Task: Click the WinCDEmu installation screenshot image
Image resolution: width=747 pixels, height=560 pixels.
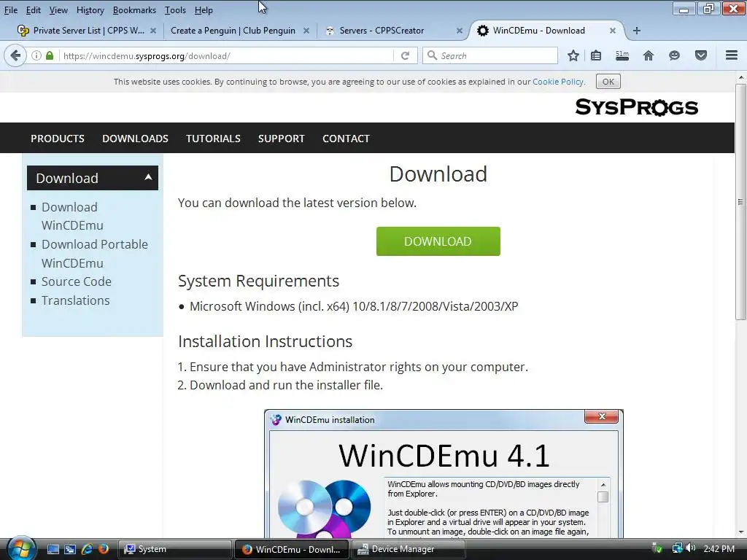Action: tap(444, 473)
